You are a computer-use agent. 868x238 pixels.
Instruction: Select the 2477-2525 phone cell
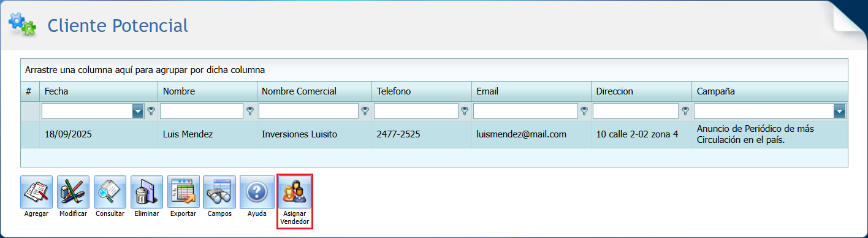(422, 134)
